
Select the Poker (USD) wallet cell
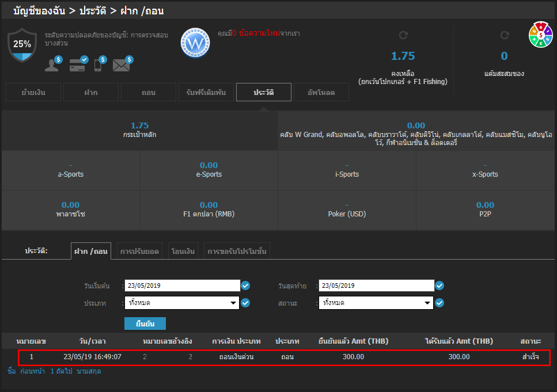(x=347, y=210)
